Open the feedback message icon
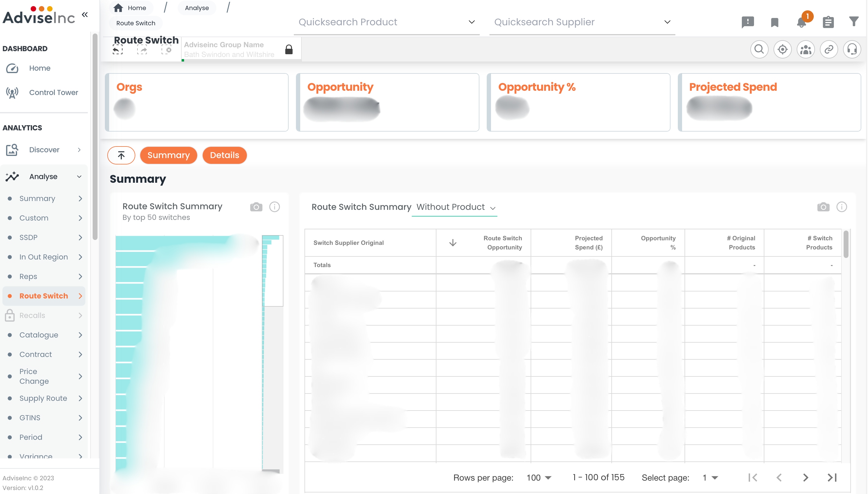Image resolution: width=868 pixels, height=494 pixels. tap(748, 22)
